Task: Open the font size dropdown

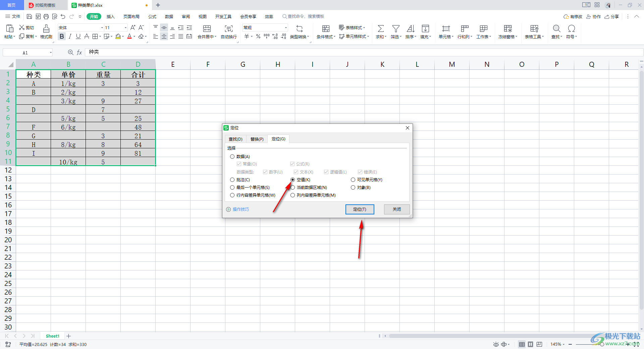Action: [125, 28]
